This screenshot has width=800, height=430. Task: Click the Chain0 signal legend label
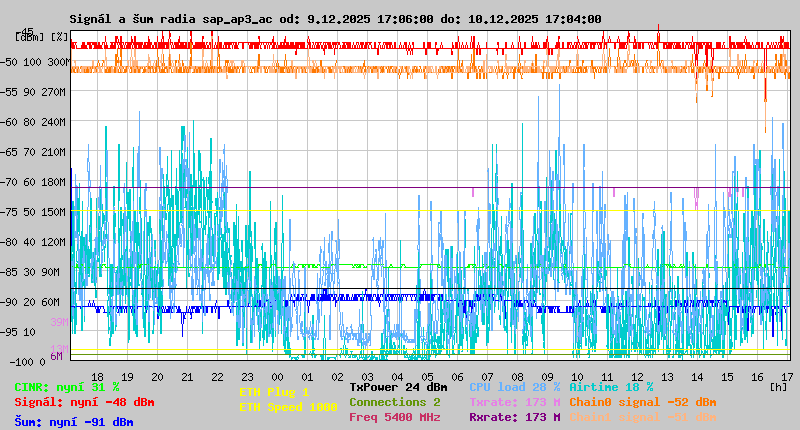pos(642,402)
